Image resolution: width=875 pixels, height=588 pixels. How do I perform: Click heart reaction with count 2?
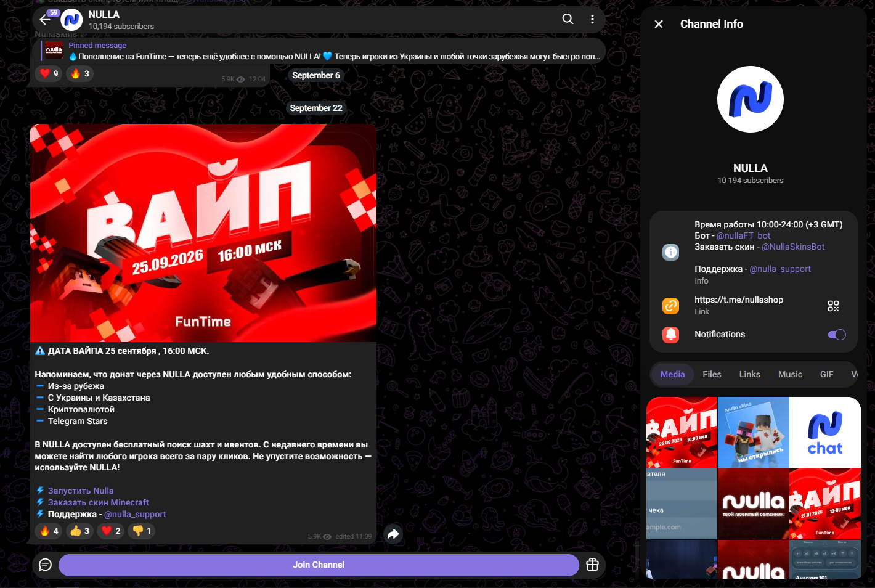[x=110, y=531]
